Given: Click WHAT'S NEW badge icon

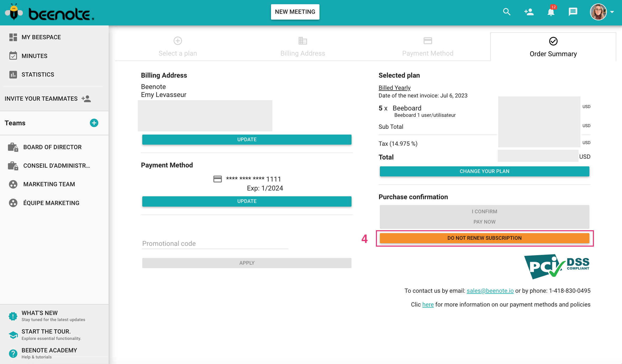Looking at the screenshot, I should 13,316.
